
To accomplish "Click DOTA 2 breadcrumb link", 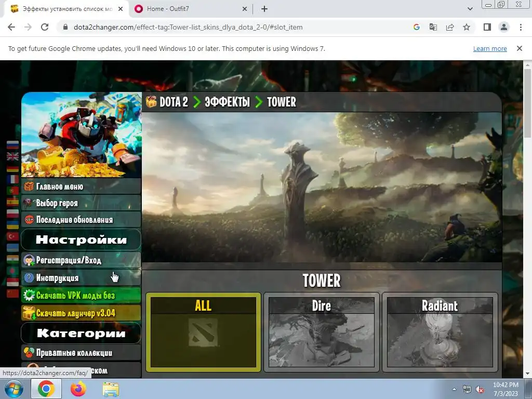I will coord(174,101).
